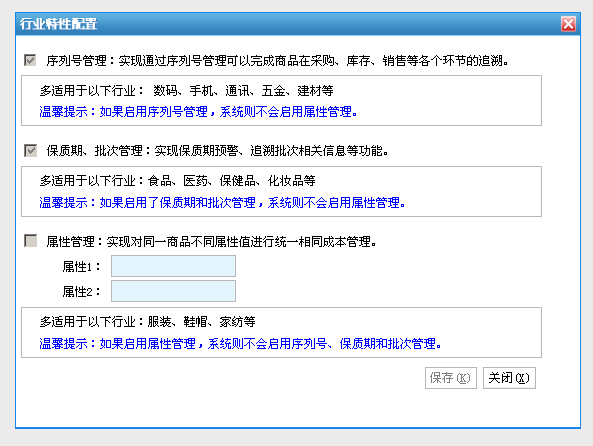Click the 序列号管理 description label text
This screenshot has width=593, height=446.
pyautogui.click(x=277, y=61)
